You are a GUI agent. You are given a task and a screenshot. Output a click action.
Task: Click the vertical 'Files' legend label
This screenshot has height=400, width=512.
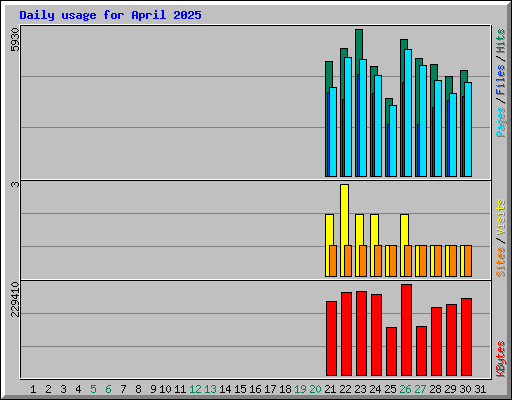[x=500, y=80]
